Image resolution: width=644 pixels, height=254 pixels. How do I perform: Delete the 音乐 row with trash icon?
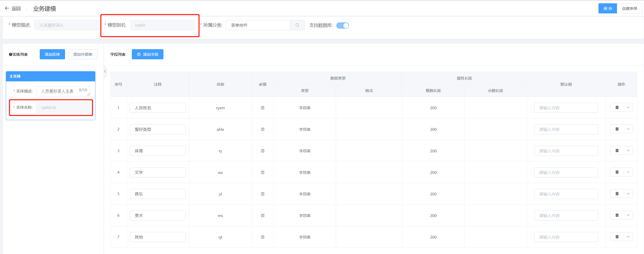coord(617,194)
